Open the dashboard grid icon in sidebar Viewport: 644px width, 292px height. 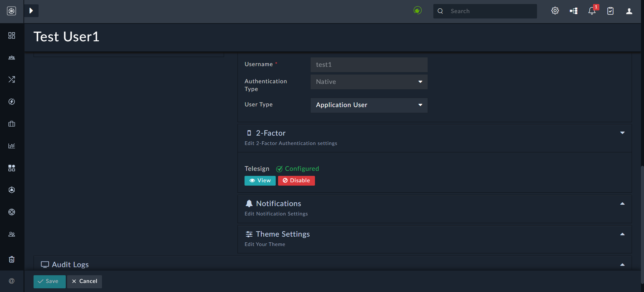click(12, 36)
